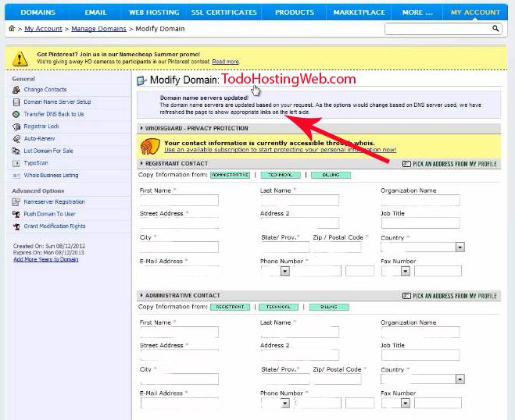Click the Domain Name Server Setup icon
Image resolution: width=515 pixels, height=420 pixels.
16,102
